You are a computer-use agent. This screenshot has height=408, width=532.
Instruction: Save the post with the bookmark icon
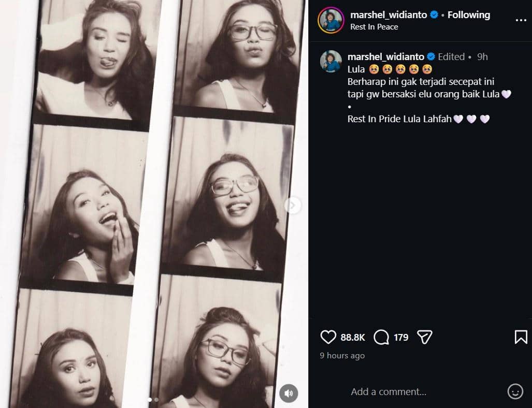521,337
